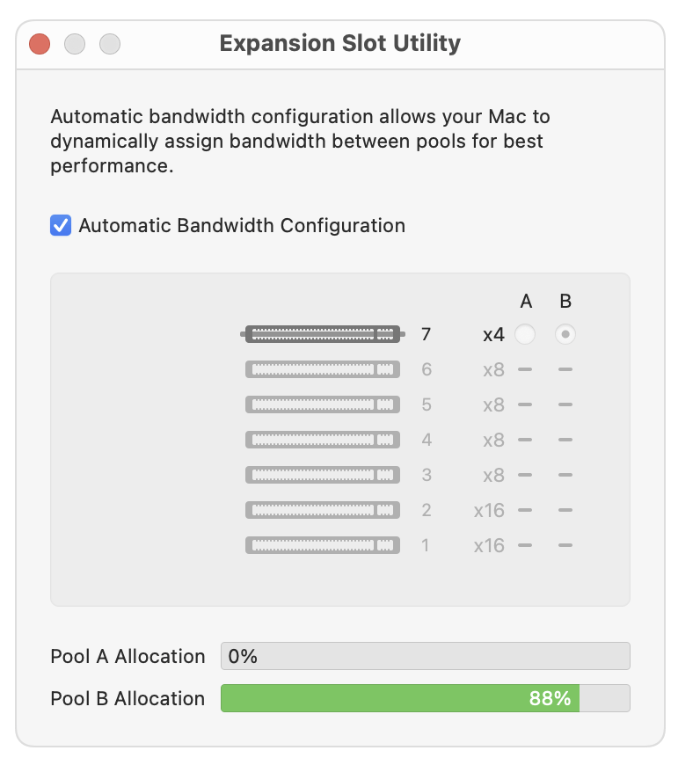Click the Pool B column header
The image size is (700, 765).
(565, 301)
